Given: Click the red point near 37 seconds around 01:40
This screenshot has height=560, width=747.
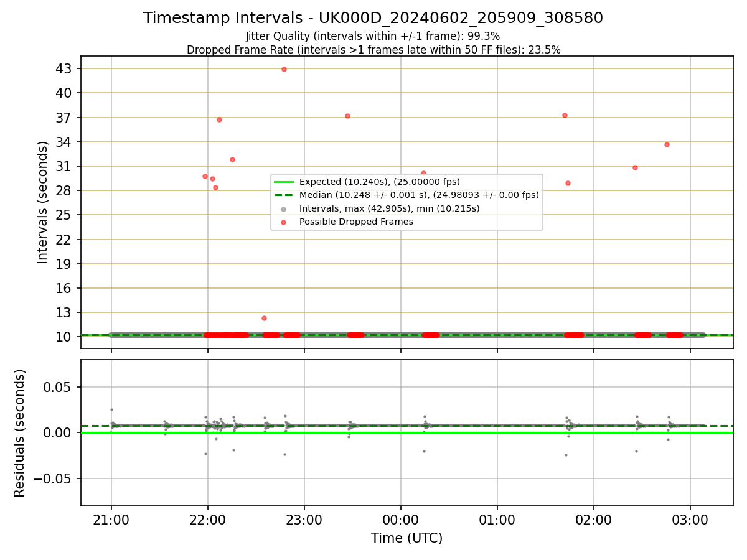Looking at the screenshot, I should click(565, 115).
